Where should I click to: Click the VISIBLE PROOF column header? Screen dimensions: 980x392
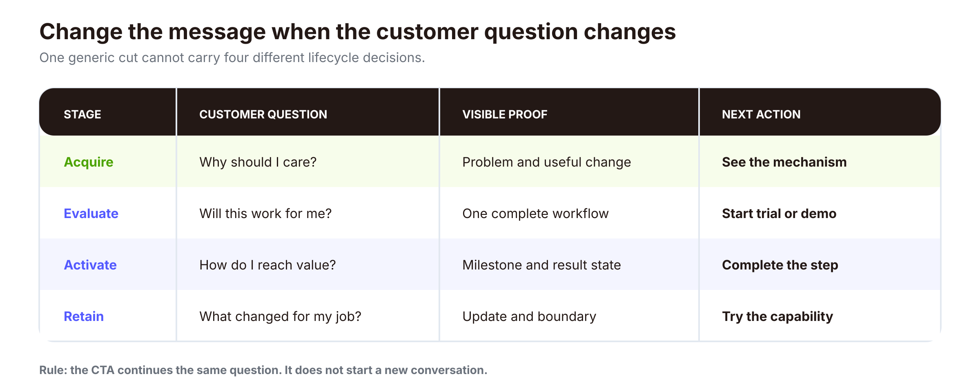[505, 114]
